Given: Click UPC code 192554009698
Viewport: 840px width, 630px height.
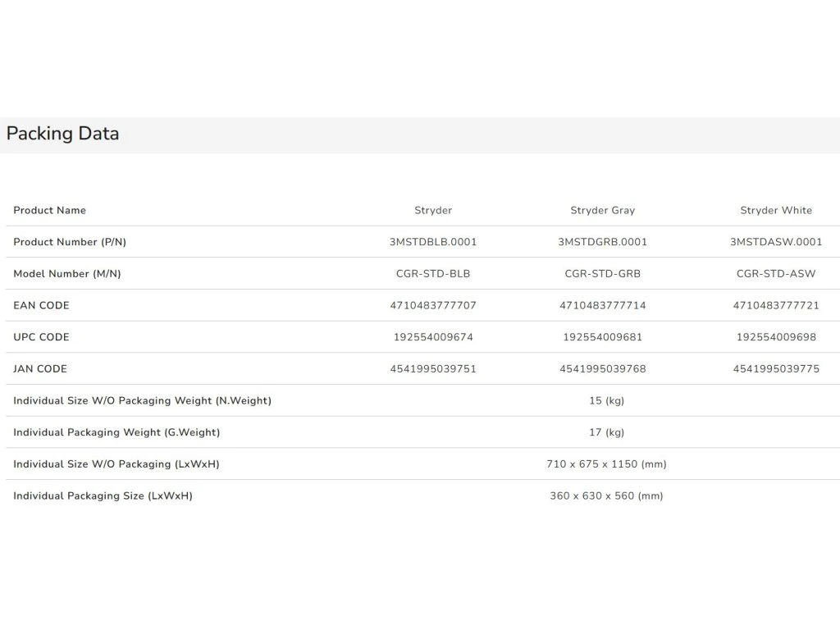Looking at the screenshot, I should [776, 337].
